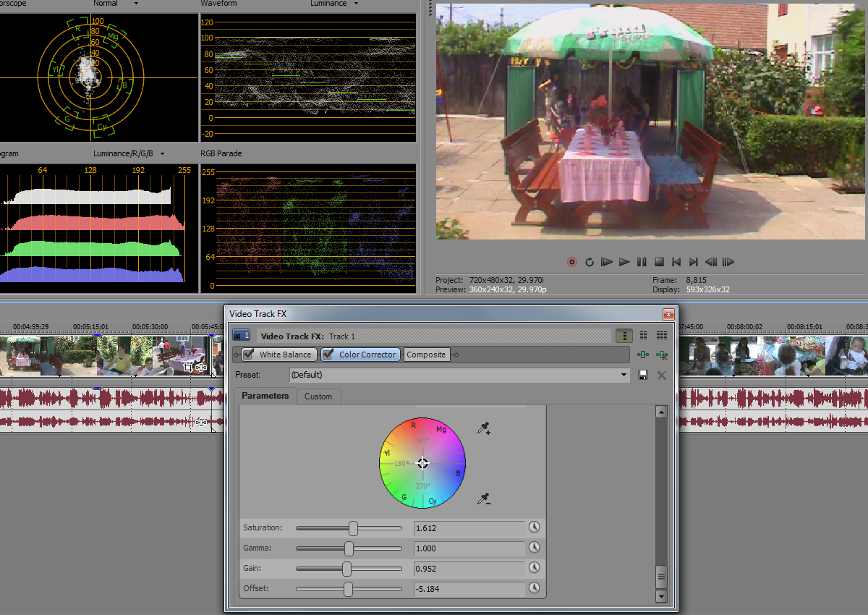
Task: Open the Preset dropdown list
Action: pyautogui.click(x=624, y=375)
